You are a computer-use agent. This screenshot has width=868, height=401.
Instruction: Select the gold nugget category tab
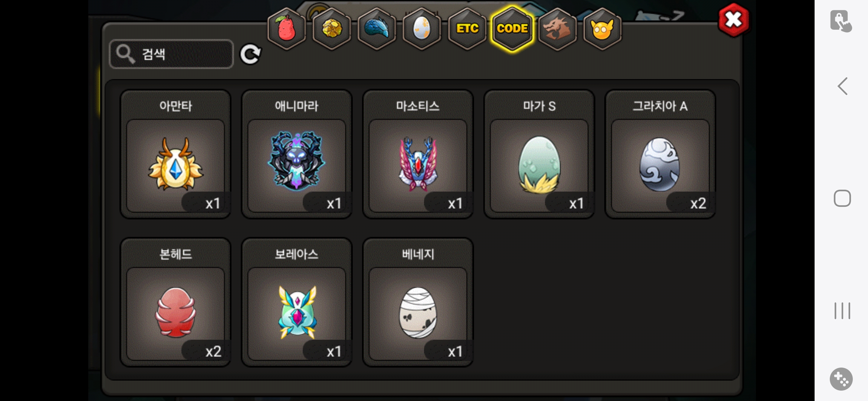[x=332, y=29]
